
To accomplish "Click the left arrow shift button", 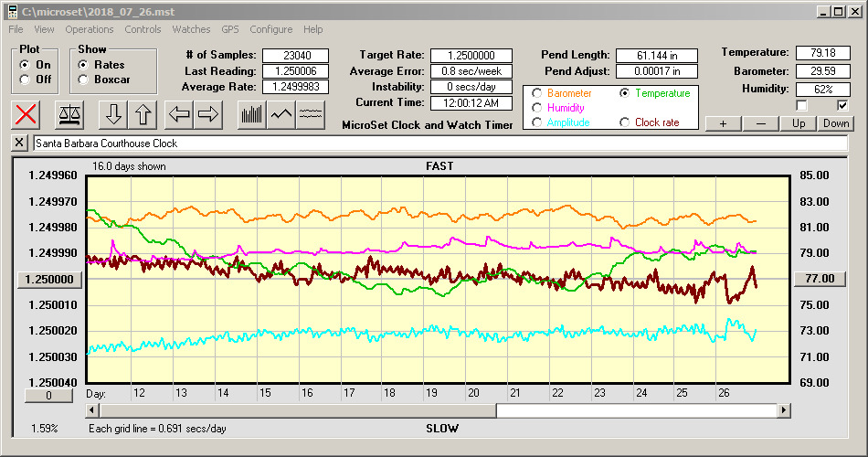I will pos(179,114).
